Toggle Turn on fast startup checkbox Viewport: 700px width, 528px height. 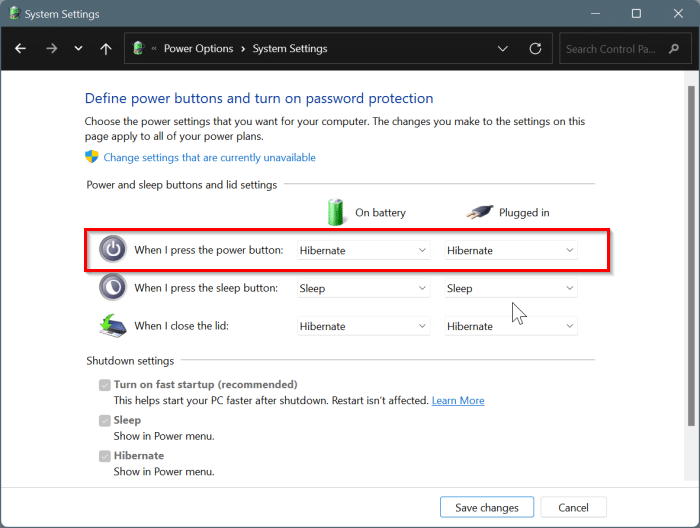[x=104, y=385]
